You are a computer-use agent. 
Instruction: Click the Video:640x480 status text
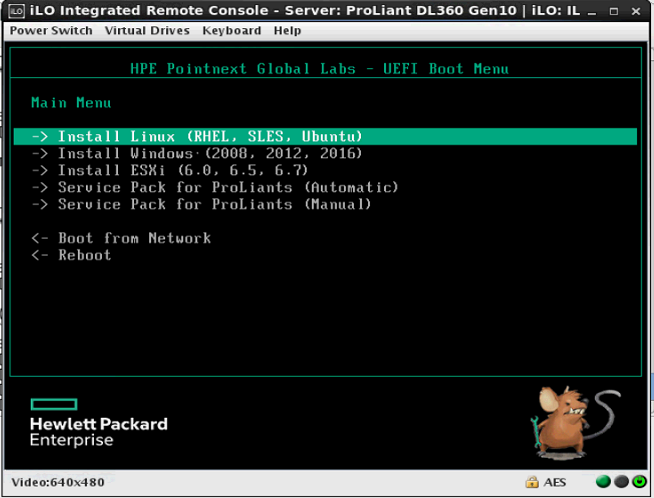[x=58, y=483]
